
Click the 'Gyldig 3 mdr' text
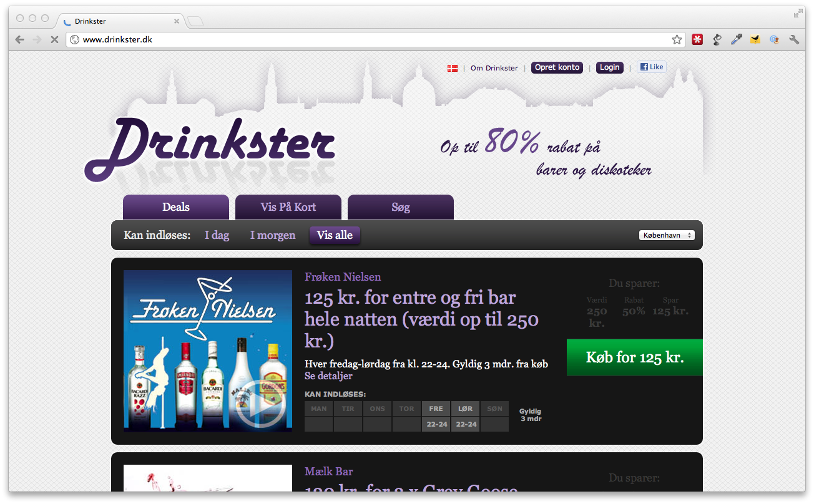click(530, 415)
